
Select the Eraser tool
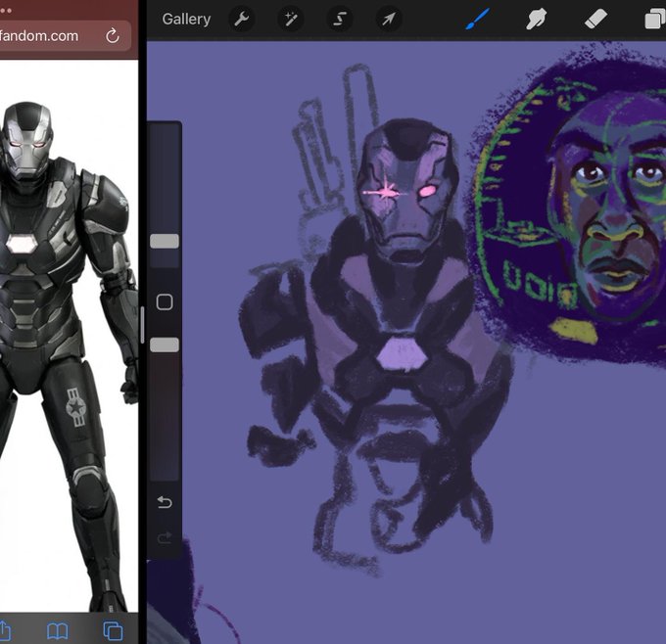point(595,20)
